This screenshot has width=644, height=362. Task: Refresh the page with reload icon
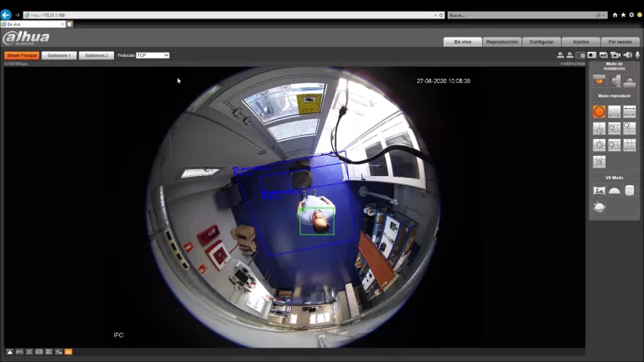(441, 15)
